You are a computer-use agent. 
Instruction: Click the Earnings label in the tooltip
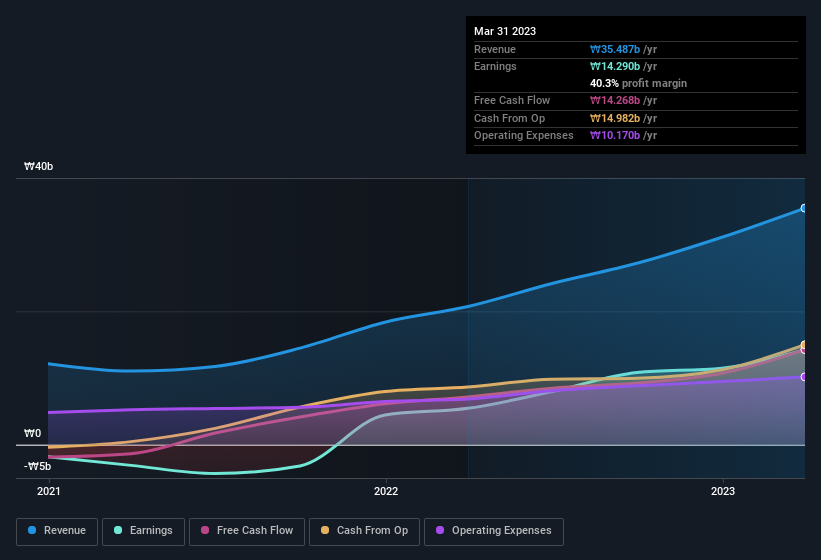[x=495, y=66]
